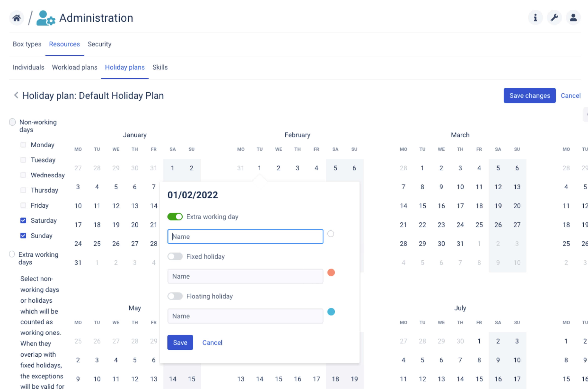Viewport: 588px width, 389px height.
Task: Select the Extra working days radio button
Action: [12, 254]
